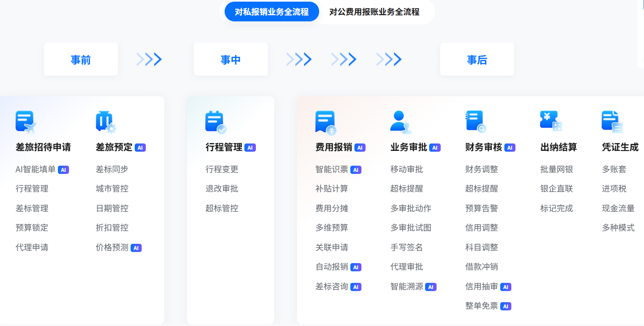The height and width of the screenshot is (326, 644).
Task: Select the 事前 stage button
Action: coord(81,59)
